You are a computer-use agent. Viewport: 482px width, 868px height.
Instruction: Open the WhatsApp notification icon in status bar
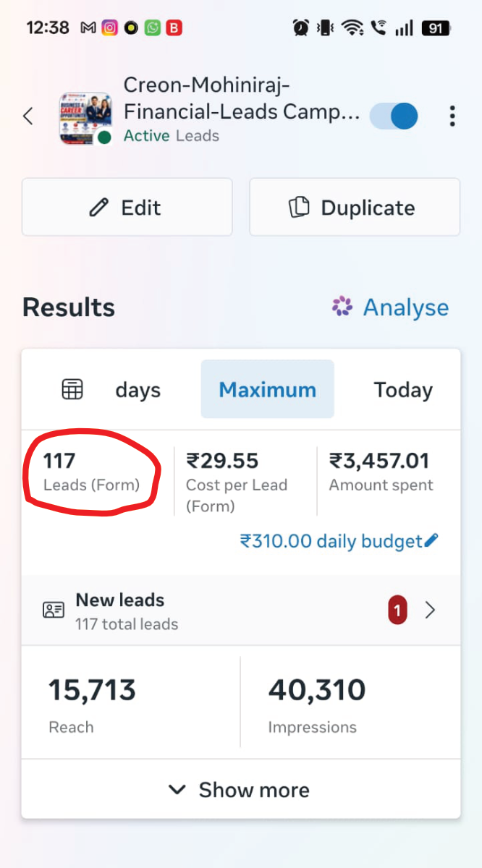point(152,28)
